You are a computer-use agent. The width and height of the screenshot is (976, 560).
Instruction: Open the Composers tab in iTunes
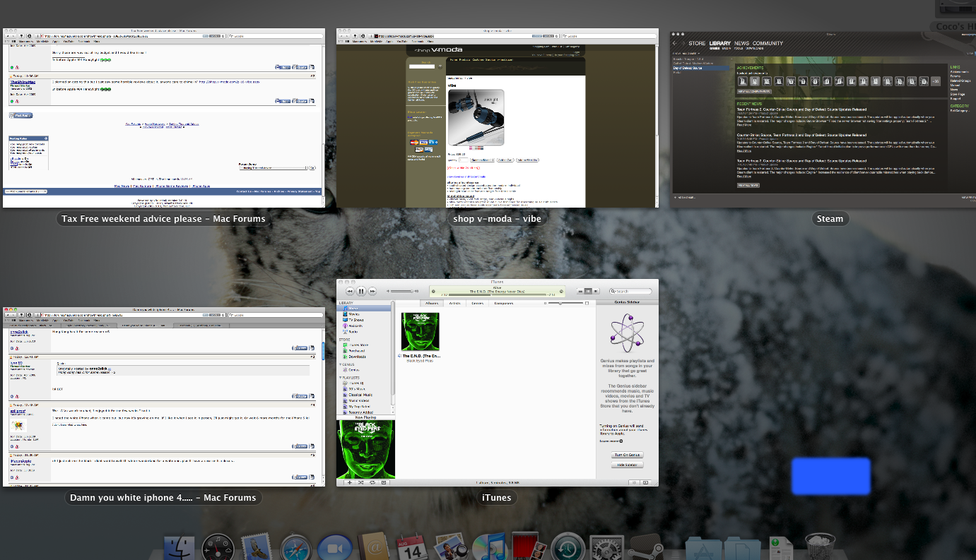tap(504, 303)
